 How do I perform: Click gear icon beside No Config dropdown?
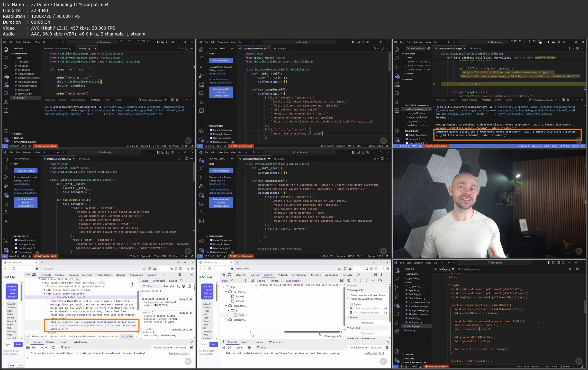pyautogui.click(x=429, y=48)
